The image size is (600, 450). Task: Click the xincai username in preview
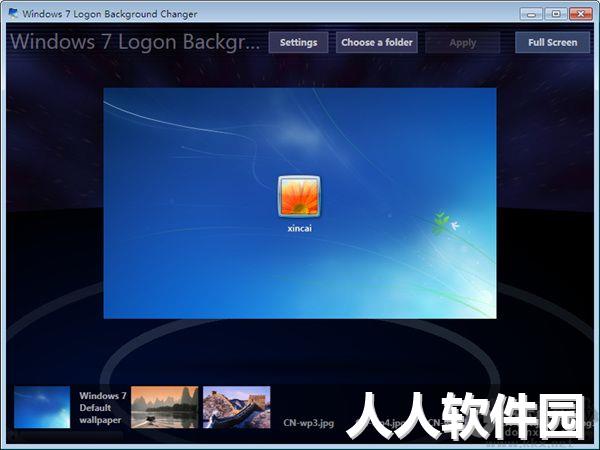[x=300, y=228]
